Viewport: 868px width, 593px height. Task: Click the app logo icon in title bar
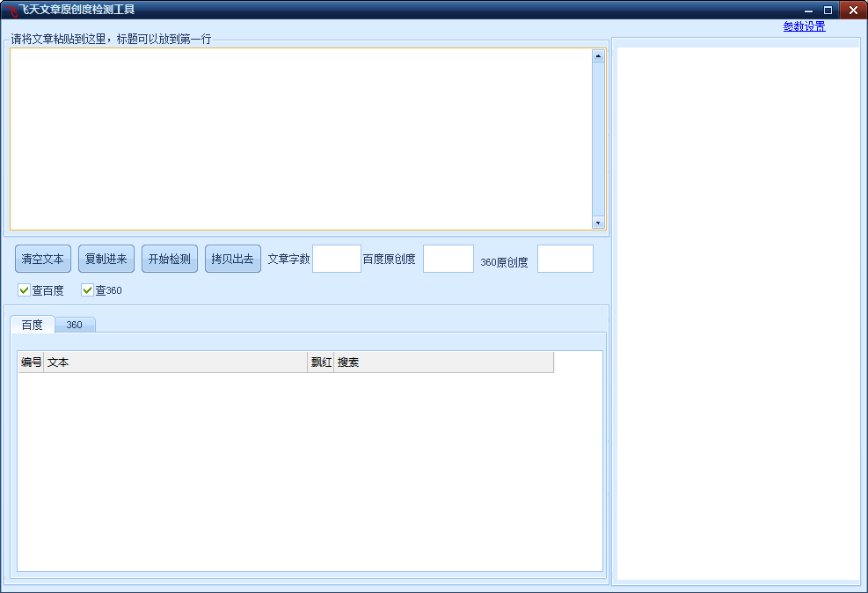(11, 10)
